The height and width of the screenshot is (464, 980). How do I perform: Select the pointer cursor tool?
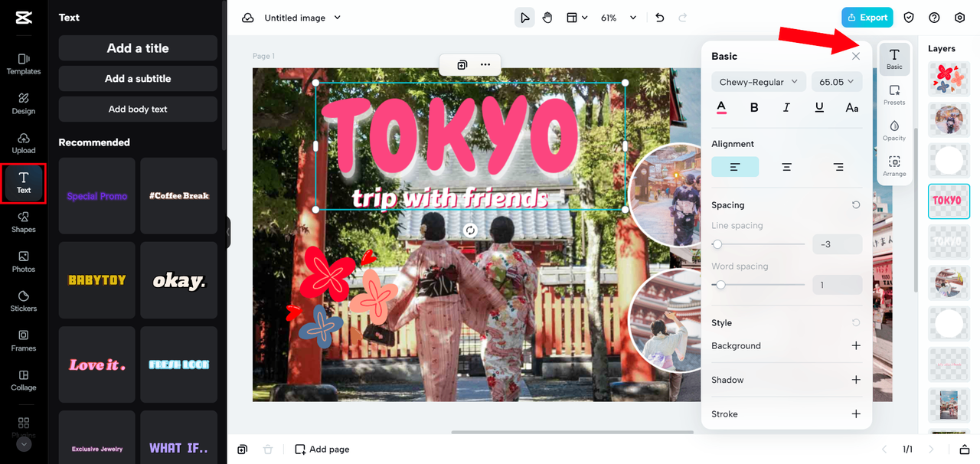click(524, 18)
